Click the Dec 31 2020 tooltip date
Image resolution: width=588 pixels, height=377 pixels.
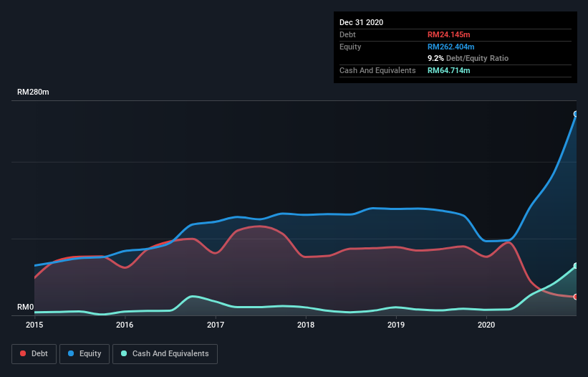click(x=361, y=22)
